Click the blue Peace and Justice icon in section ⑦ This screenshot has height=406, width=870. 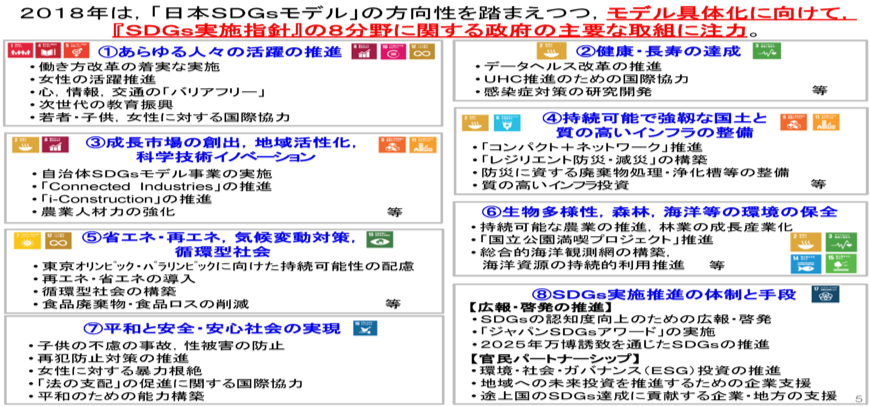coord(360,329)
